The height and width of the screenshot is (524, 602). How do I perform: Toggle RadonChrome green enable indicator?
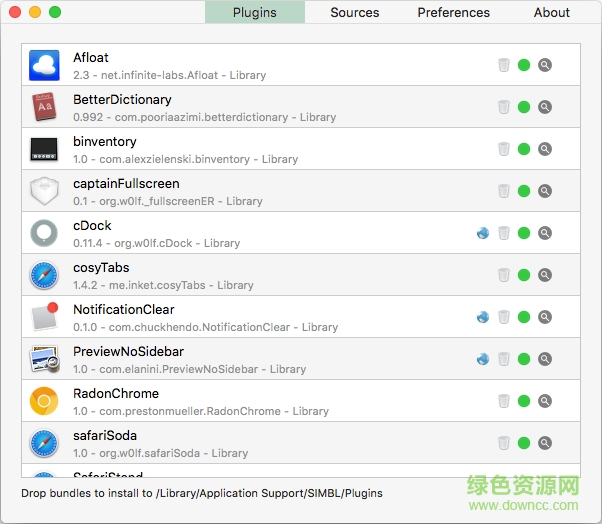tap(524, 401)
